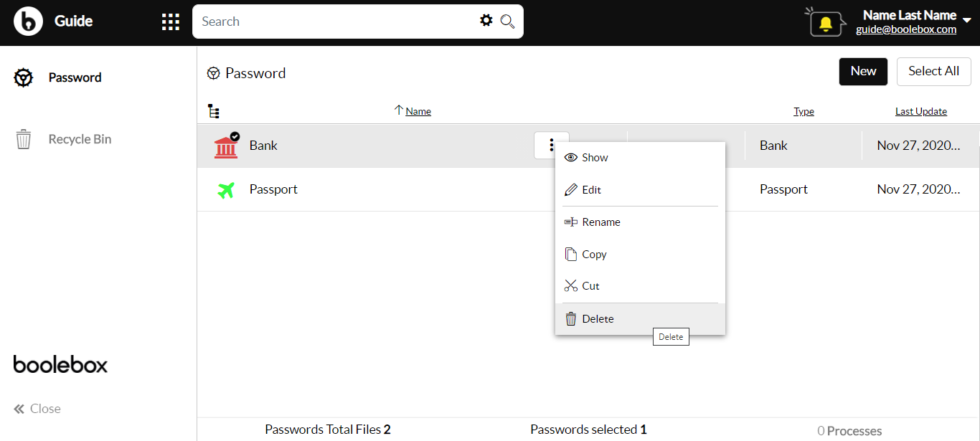The height and width of the screenshot is (441, 980).
Task: Choose Show in the context menu
Action: click(595, 158)
